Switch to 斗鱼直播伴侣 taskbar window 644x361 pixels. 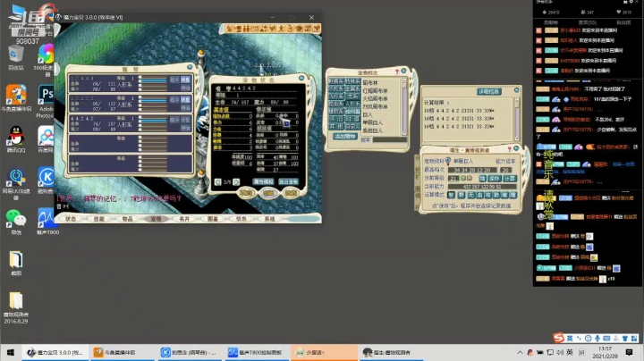click(121, 352)
